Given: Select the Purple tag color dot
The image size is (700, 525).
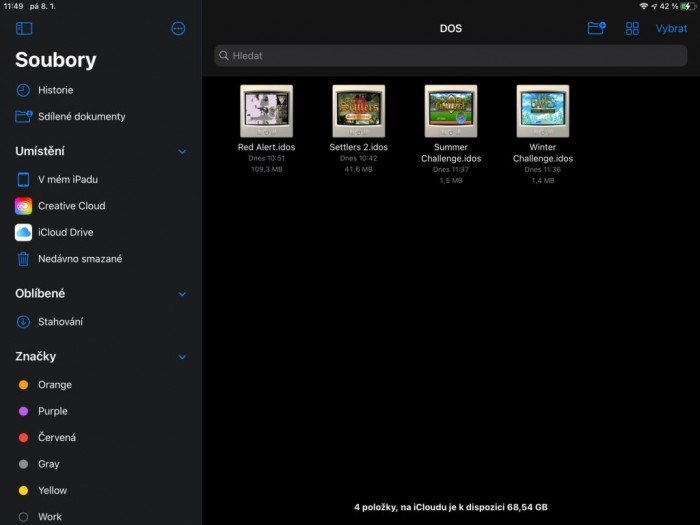Looking at the screenshot, I should [x=23, y=411].
